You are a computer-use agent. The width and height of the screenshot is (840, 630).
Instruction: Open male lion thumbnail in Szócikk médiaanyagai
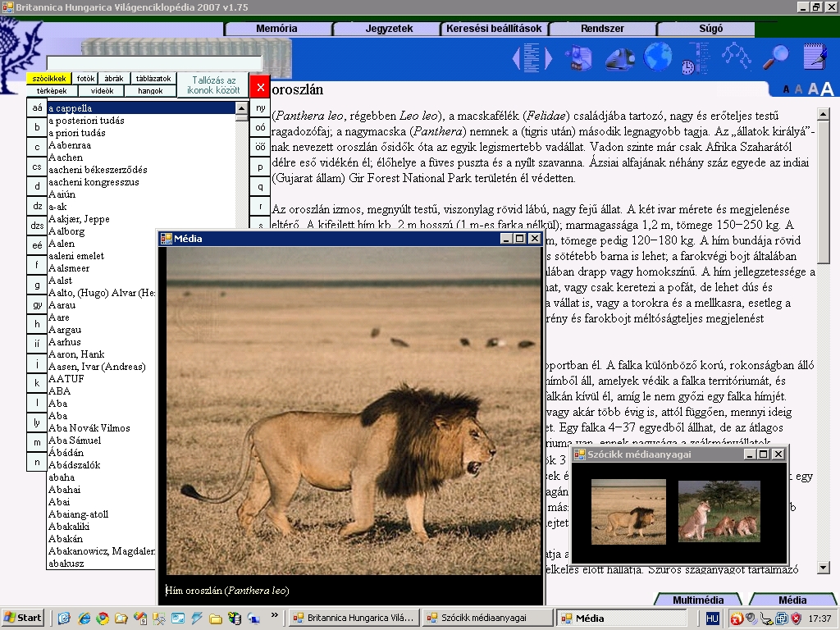click(628, 512)
